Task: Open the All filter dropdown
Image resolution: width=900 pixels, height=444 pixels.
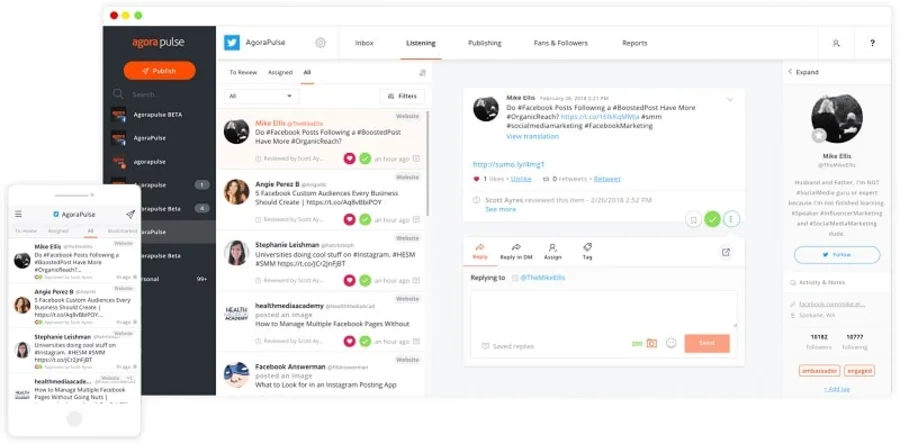Action: tap(262, 96)
